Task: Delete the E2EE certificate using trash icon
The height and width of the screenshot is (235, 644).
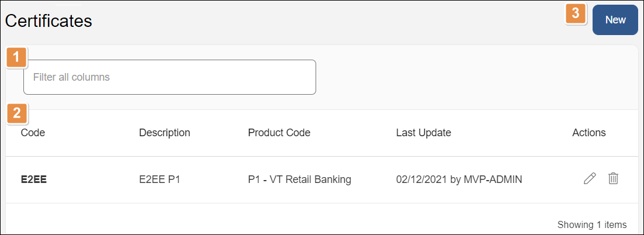Action: [613, 179]
